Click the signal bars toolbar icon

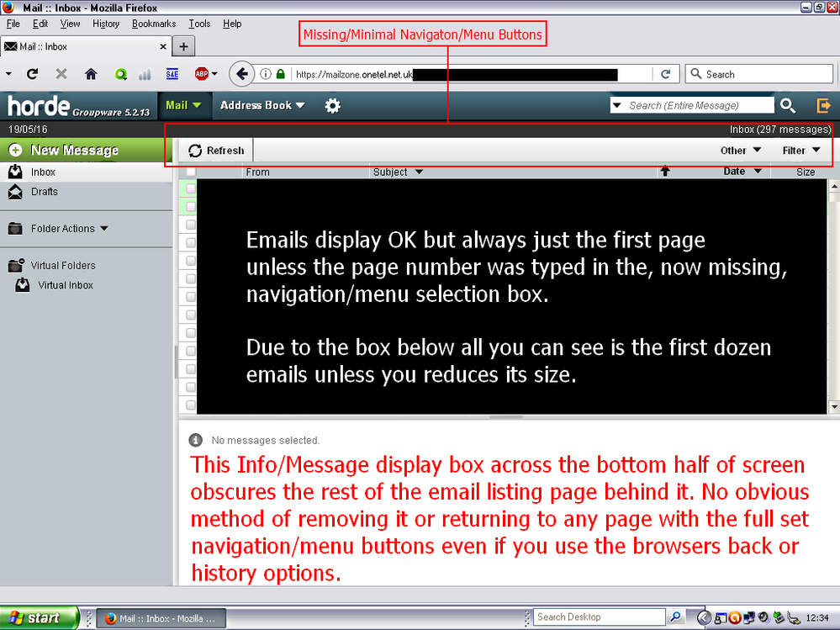coord(145,75)
